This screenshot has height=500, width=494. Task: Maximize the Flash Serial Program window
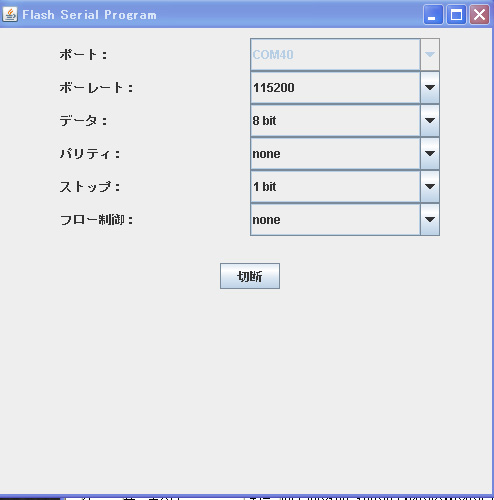(x=456, y=15)
